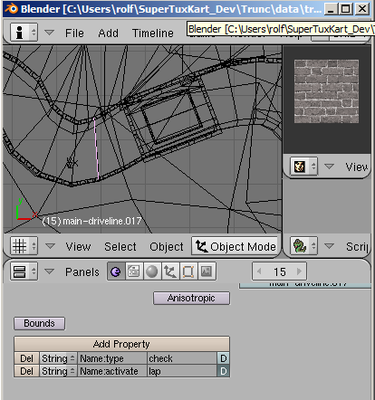Screen dimensions: 375x400
Task: Switch to Shading context sphere icon
Action: coord(152,272)
